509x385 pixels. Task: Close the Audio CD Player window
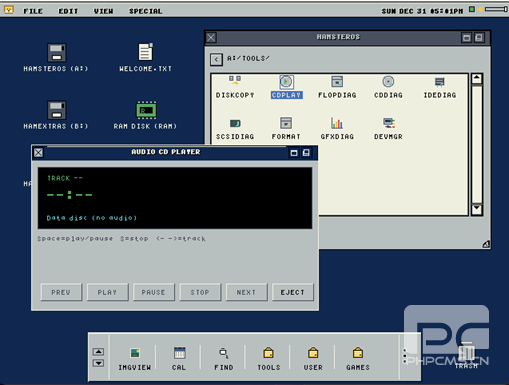pyautogui.click(x=38, y=153)
